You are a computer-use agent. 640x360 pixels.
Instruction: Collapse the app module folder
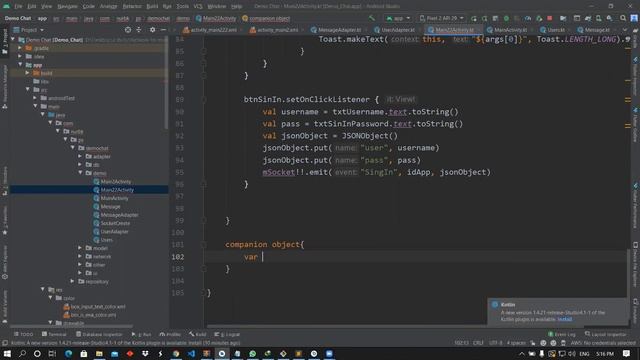(20, 64)
